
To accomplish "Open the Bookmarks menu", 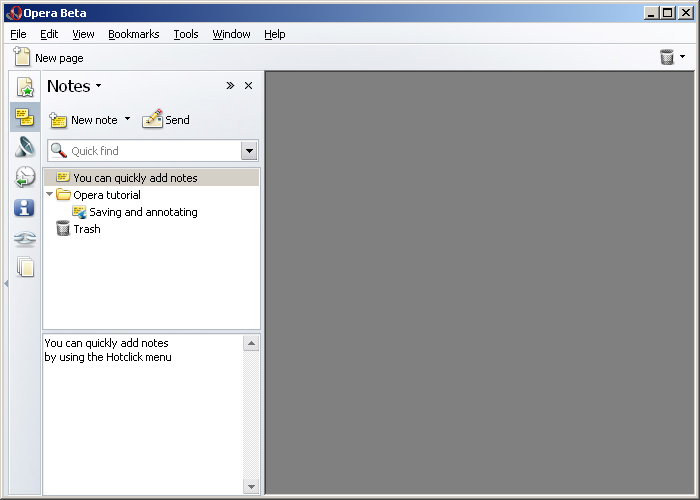I will click(x=133, y=34).
